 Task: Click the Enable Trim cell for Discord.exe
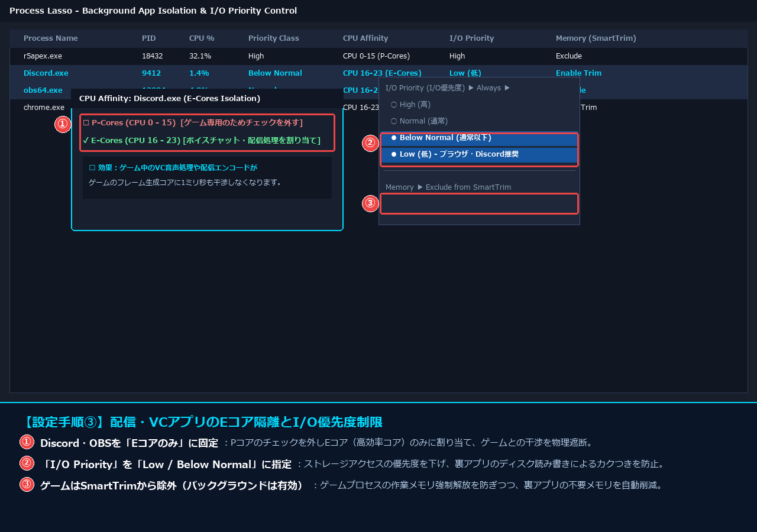click(x=578, y=73)
